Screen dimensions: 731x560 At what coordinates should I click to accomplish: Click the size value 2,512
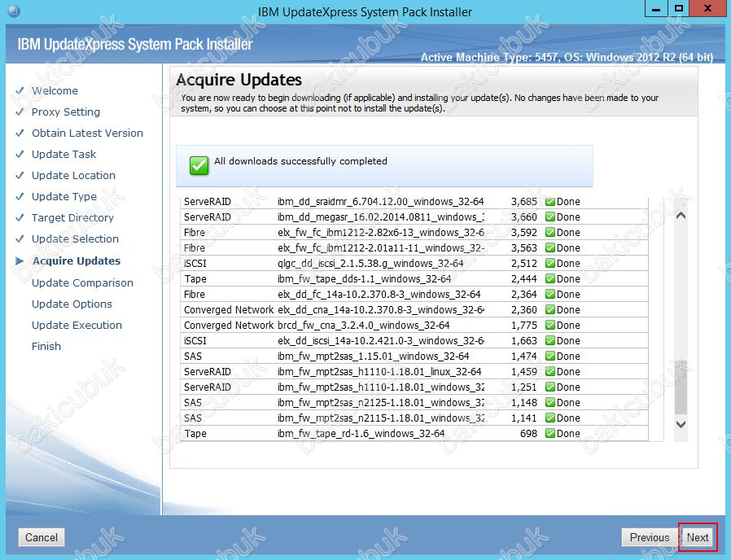(x=524, y=263)
